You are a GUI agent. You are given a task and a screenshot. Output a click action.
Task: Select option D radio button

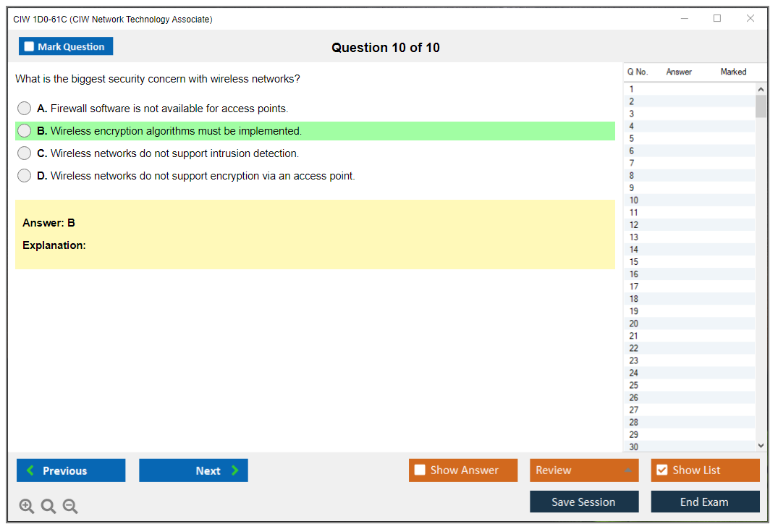point(25,176)
